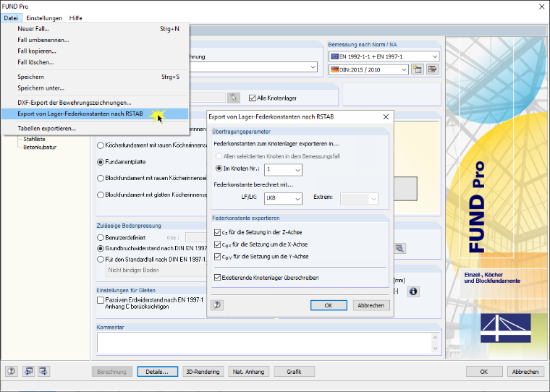Click the 3D-Rendering button
550x392 pixels.
point(203,372)
